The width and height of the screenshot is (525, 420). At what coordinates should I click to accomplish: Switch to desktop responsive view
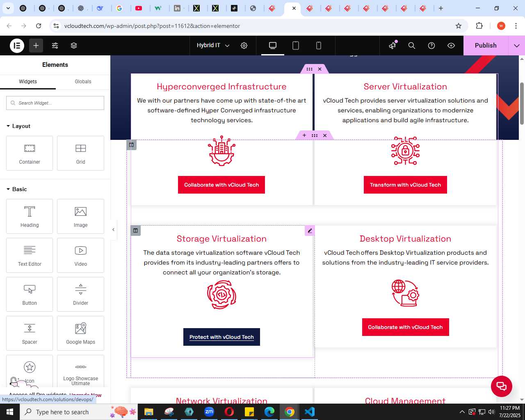(273, 46)
